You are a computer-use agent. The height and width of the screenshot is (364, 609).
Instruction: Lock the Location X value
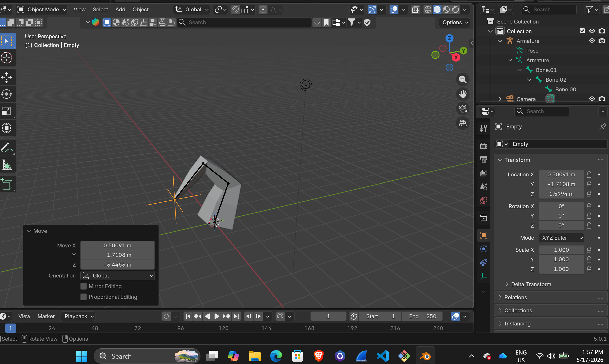point(589,174)
